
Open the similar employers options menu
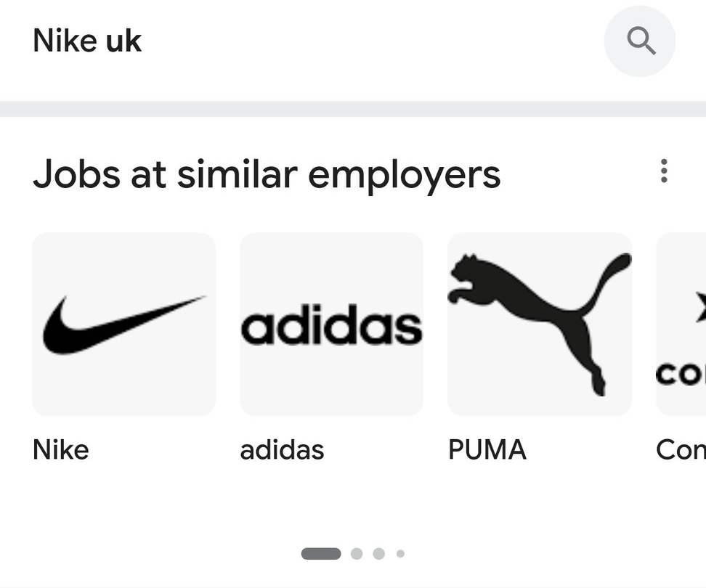(x=663, y=171)
